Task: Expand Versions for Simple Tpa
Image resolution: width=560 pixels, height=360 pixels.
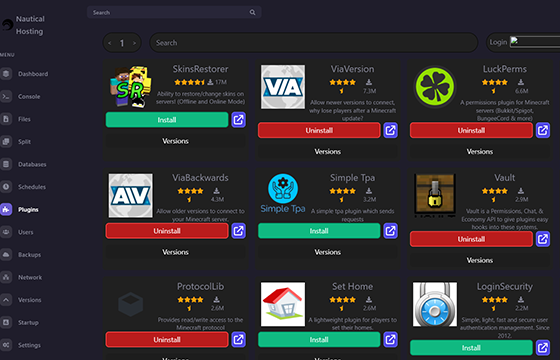Action: click(x=328, y=252)
